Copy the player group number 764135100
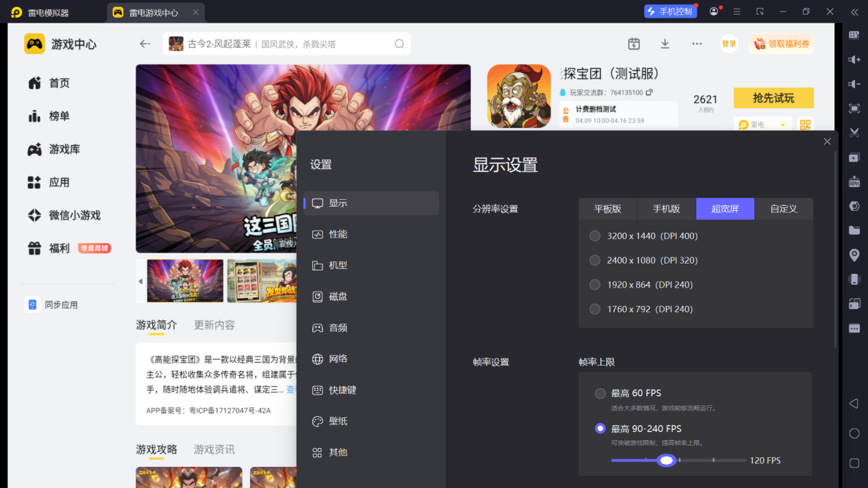 point(649,92)
